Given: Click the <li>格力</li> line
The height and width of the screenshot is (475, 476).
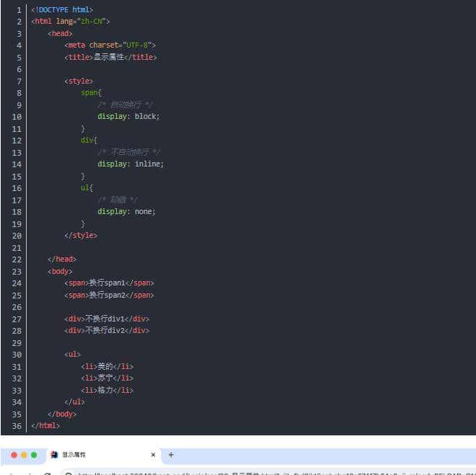Looking at the screenshot, I should (107, 390).
